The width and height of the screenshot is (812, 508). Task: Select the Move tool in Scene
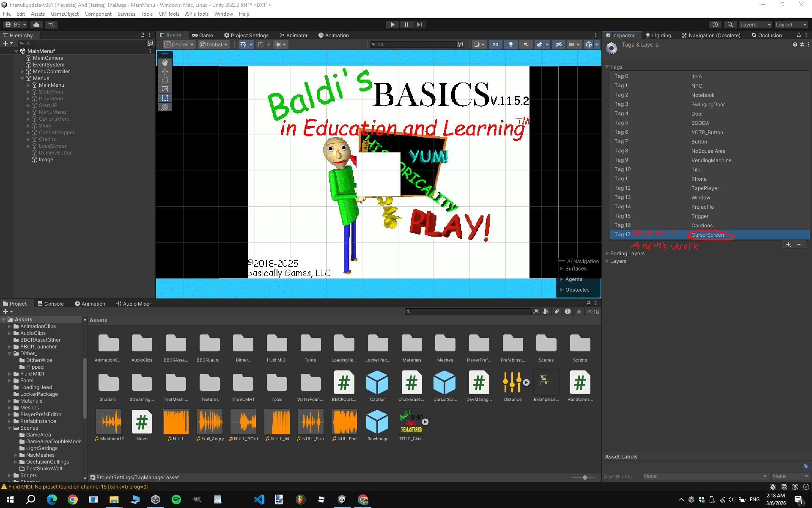click(x=165, y=72)
